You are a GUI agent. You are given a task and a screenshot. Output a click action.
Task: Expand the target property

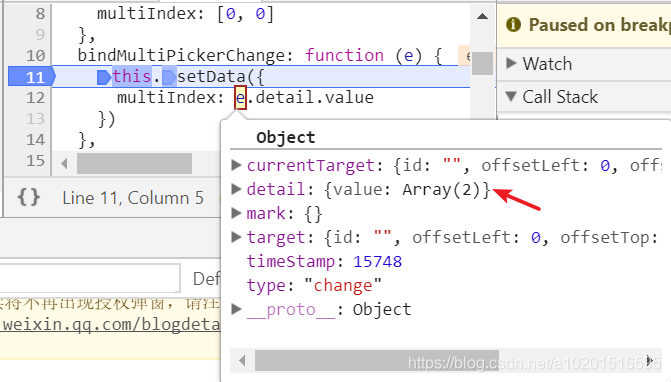click(236, 237)
